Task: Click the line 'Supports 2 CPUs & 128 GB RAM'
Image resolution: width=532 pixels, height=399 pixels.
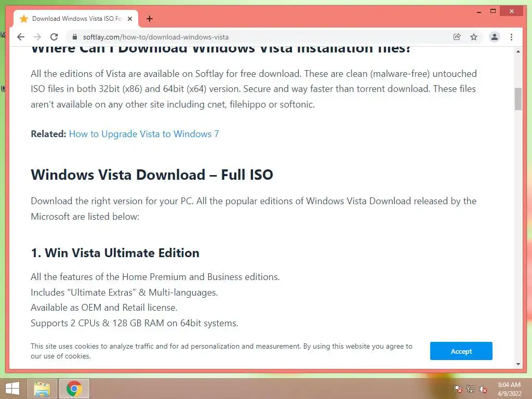Action: click(135, 323)
